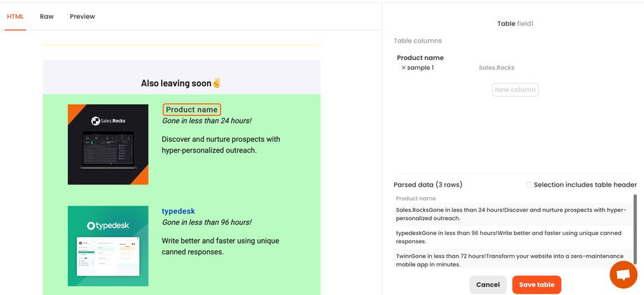
Task: Remove sample 1 with the x icon
Action: click(403, 68)
